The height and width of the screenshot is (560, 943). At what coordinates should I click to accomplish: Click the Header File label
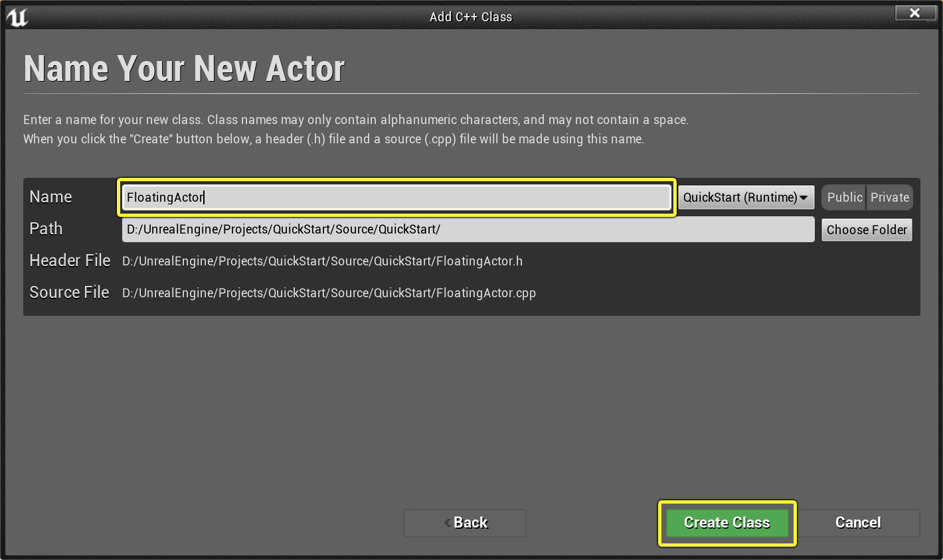tap(70, 261)
